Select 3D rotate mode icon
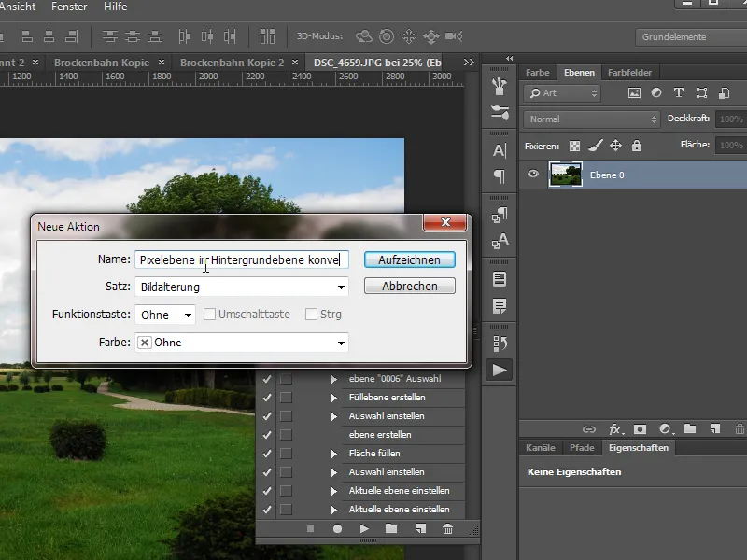Screen dimensions: 747x560 (x=364, y=36)
